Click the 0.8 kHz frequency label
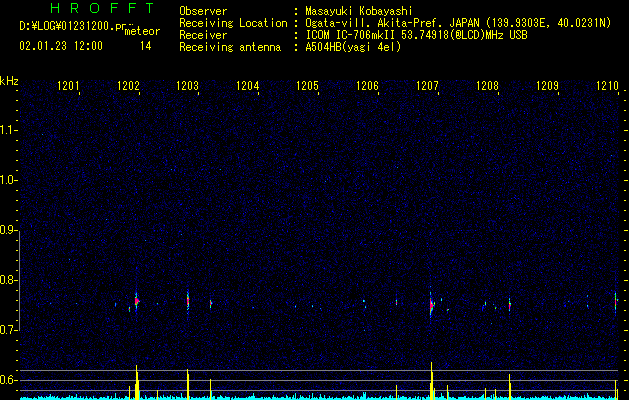 [x=7, y=280]
